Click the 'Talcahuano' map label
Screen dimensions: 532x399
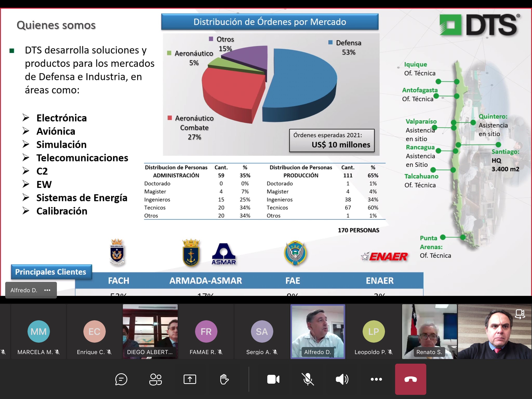coord(421,176)
